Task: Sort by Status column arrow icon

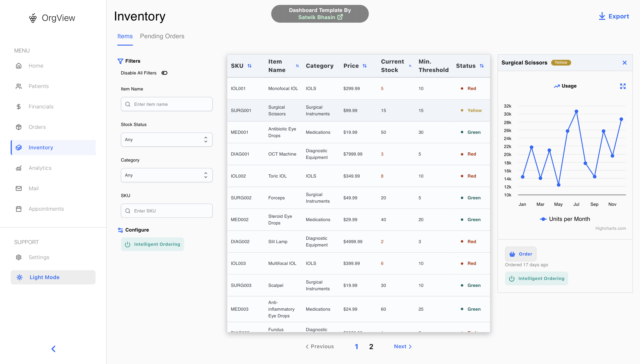Action: tap(482, 66)
